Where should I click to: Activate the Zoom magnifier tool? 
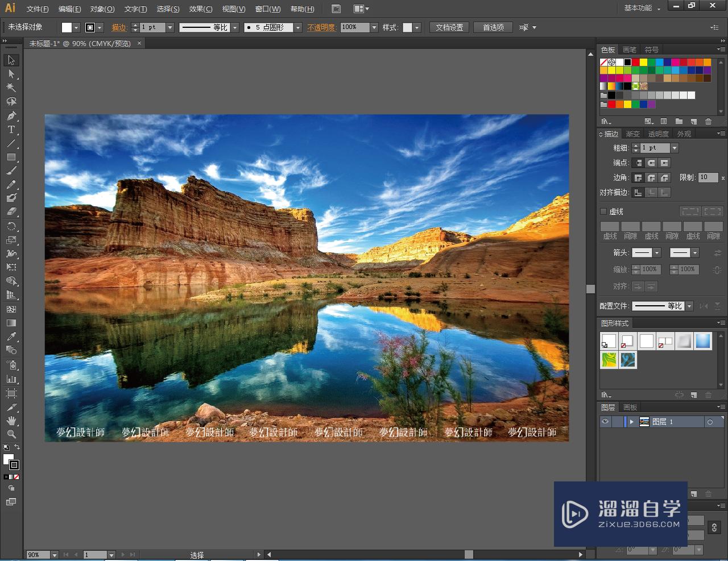(x=11, y=434)
